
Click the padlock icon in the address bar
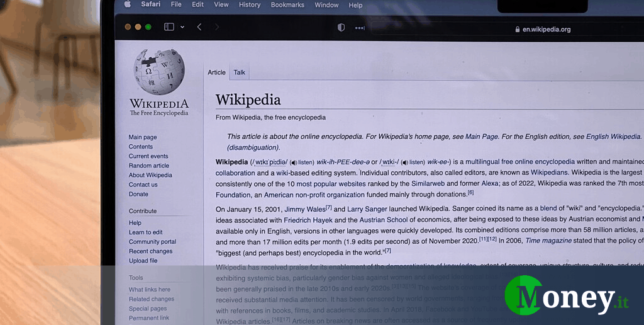click(518, 29)
